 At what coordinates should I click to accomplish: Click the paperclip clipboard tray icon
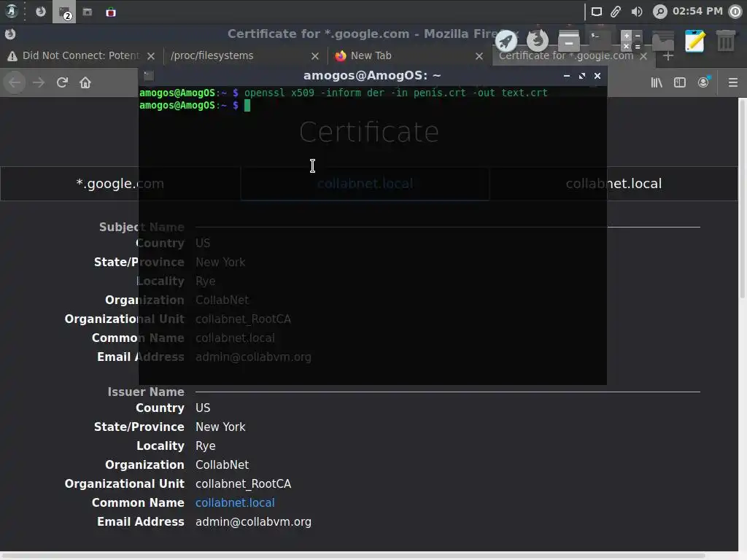616,12
